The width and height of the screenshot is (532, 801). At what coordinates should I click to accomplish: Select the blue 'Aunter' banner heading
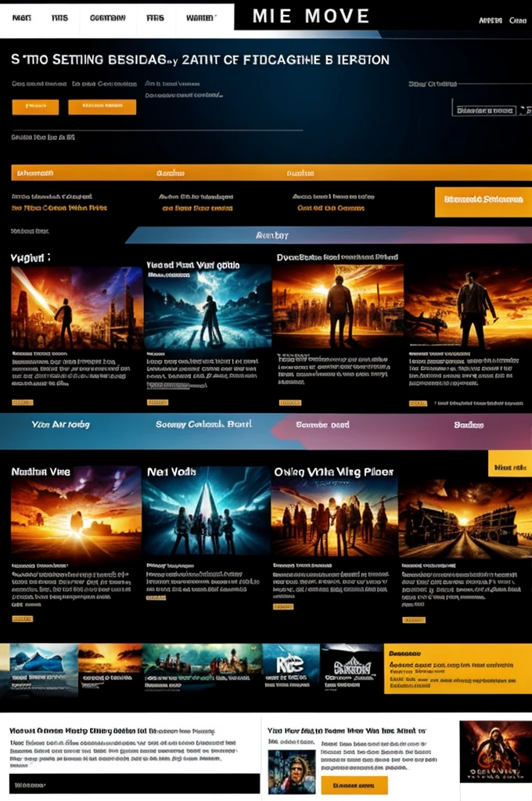pyautogui.click(x=272, y=235)
